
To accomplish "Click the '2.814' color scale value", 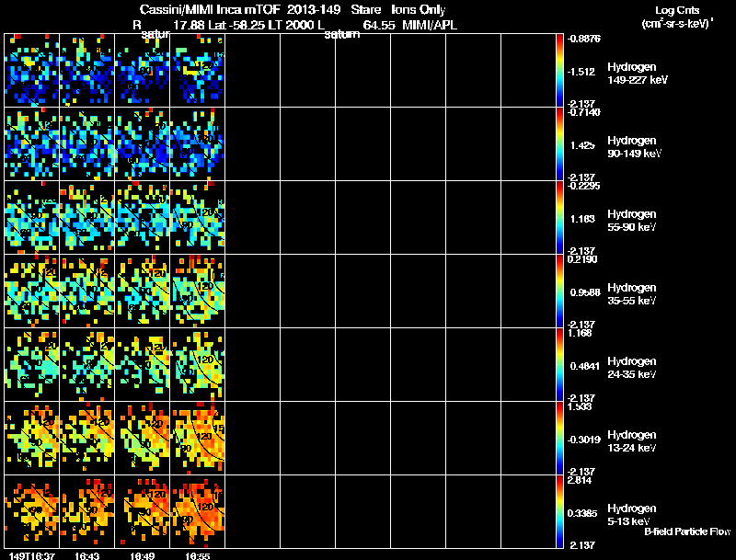I will point(580,480).
